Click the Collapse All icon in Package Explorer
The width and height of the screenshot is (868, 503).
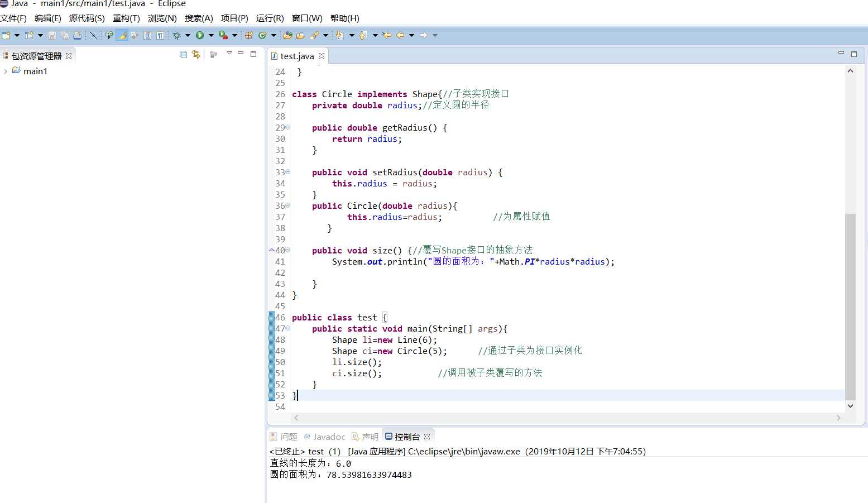pyautogui.click(x=183, y=54)
